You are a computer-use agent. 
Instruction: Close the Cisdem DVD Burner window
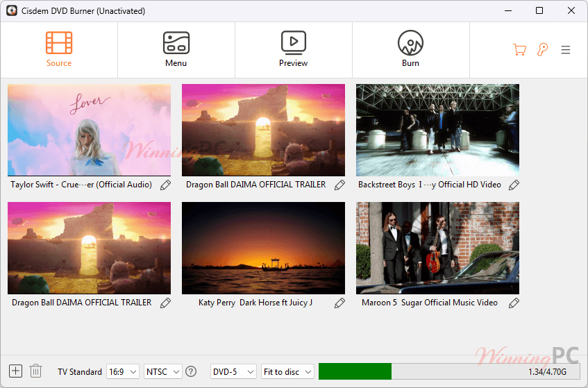tap(571, 10)
